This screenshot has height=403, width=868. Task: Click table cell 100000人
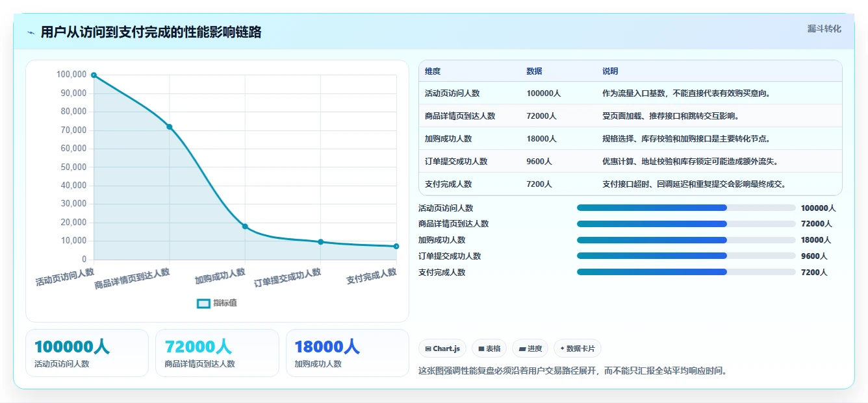coord(544,93)
